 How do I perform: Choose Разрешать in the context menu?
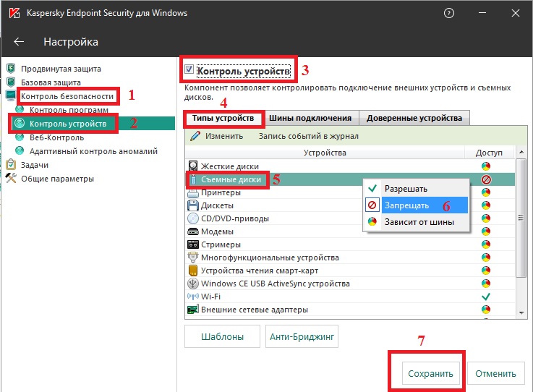pos(417,189)
